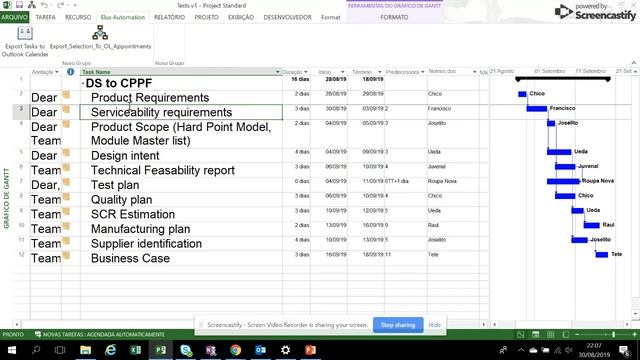
Task: Click Export_Selection_To_OL_Appointments icon
Action: [100, 32]
